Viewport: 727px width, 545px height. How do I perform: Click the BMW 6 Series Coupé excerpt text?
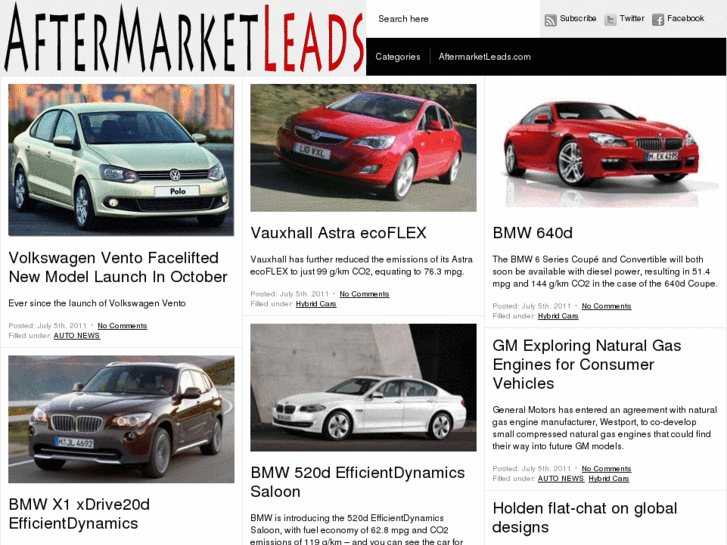point(605,271)
